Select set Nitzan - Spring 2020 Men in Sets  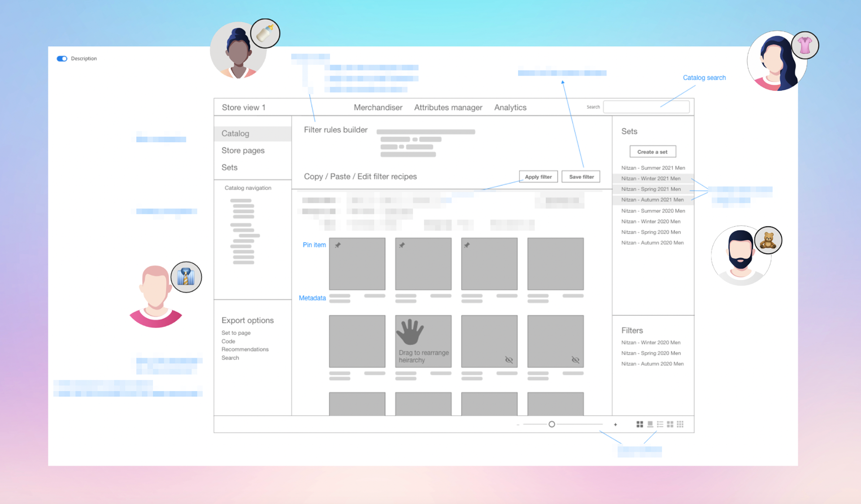(x=651, y=232)
